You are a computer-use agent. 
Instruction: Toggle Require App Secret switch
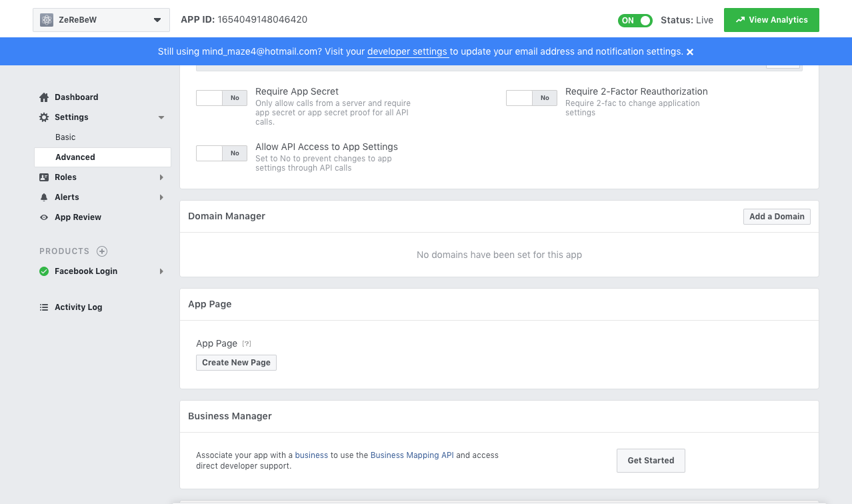point(221,98)
